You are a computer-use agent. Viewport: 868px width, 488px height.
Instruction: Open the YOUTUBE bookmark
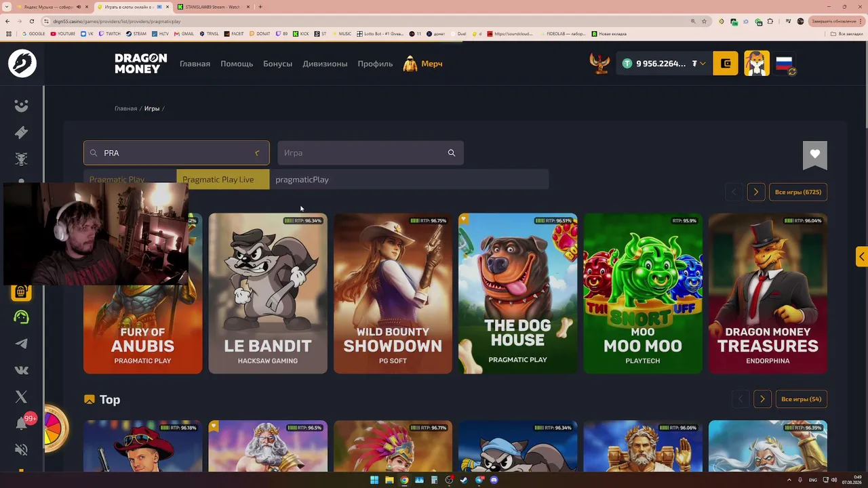pos(63,33)
